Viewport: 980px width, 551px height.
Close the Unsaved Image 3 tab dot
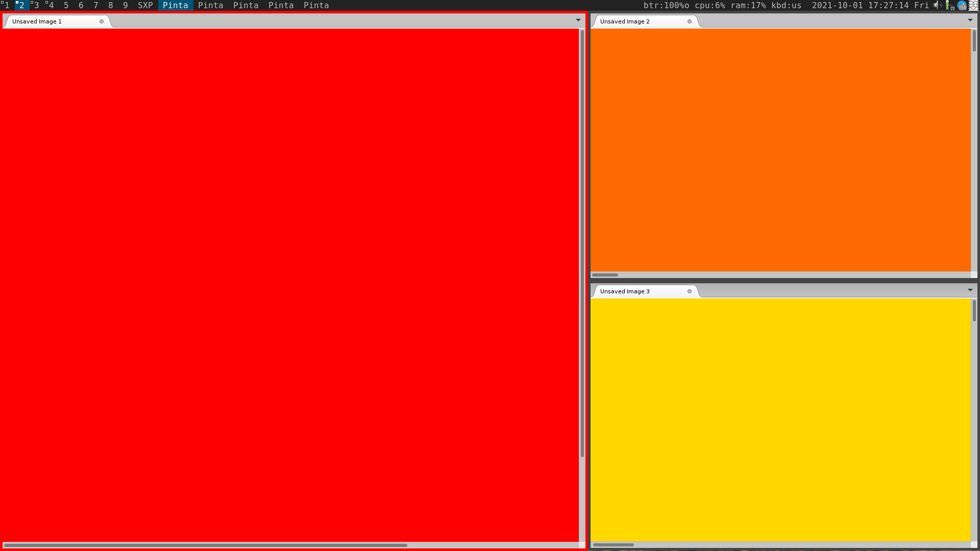click(690, 291)
